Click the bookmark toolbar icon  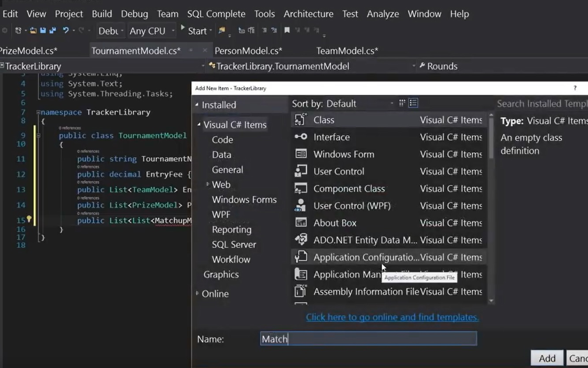pyautogui.click(x=287, y=30)
